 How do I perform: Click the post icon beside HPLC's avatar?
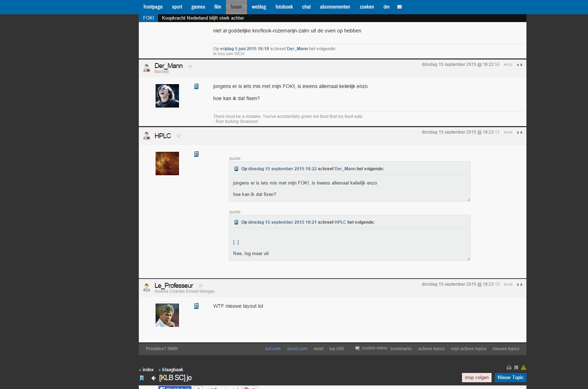coord(196,154)
